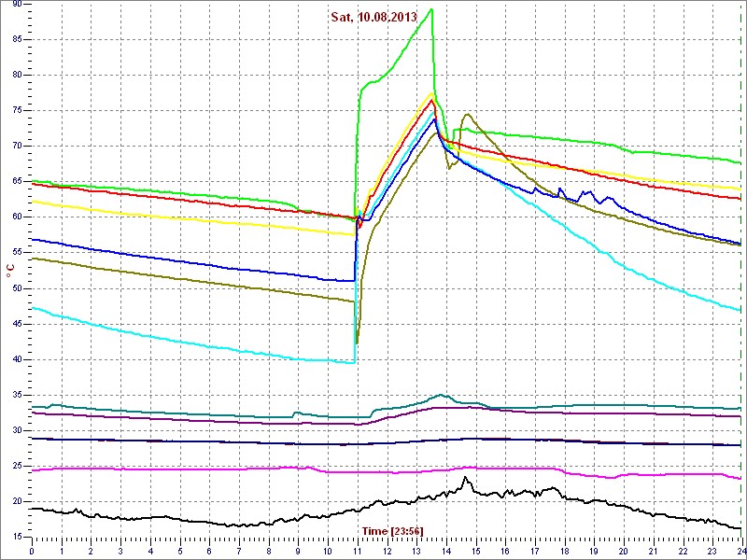The width and height of the screenshot is (747, 560).
Task: Click the "Sat, 10.08.2013" date title
Action: click(x=375, y=17)
